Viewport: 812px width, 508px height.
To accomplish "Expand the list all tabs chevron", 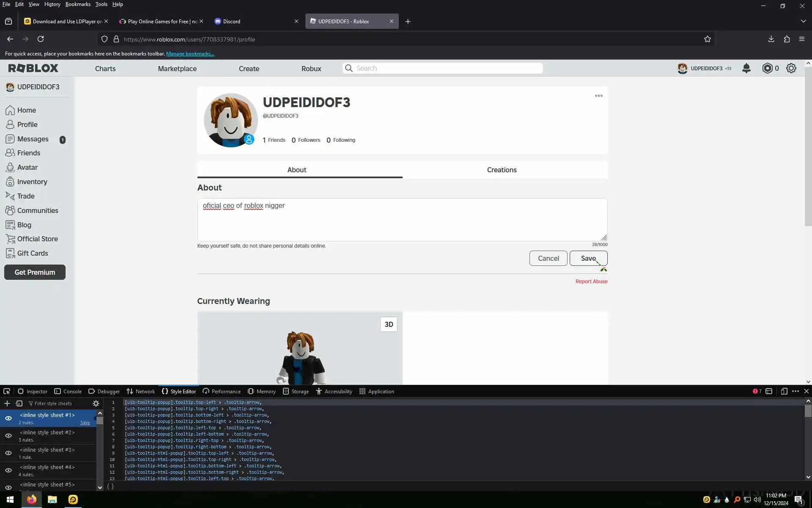I will 803,21.
